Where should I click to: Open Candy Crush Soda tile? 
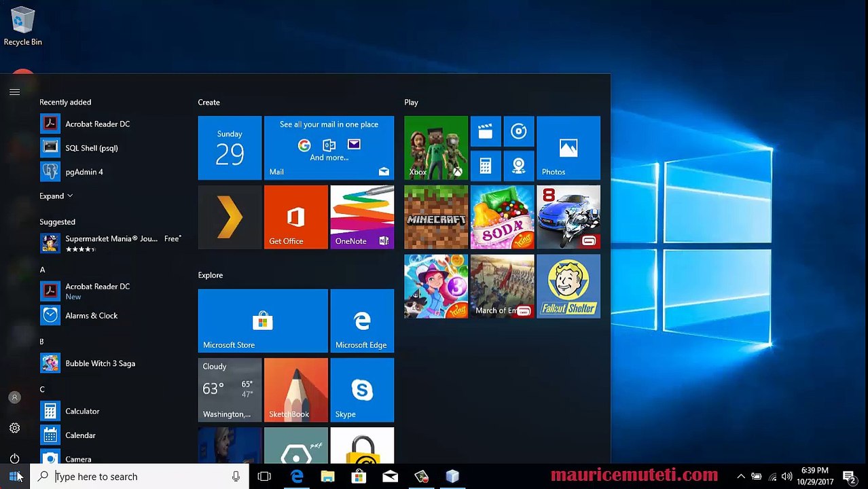[502, 217]
